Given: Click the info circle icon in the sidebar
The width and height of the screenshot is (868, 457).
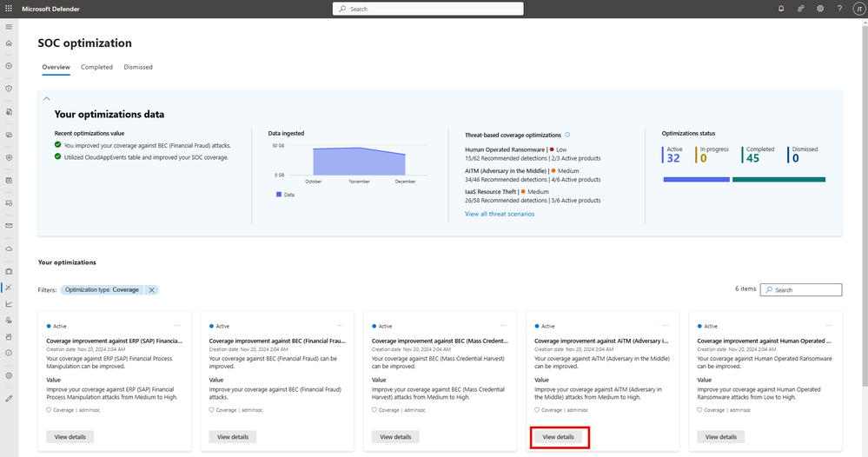Looking at the screenshot, I should tap(9, 353).
